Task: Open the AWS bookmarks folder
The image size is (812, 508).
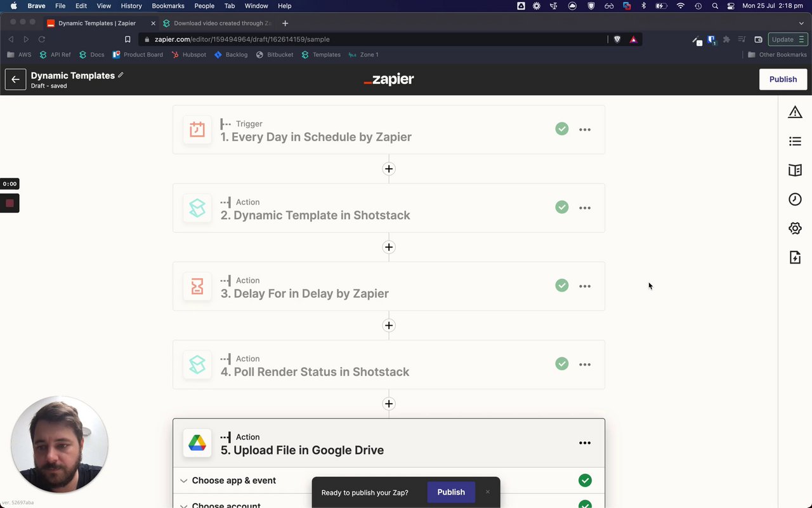Action: tap(18, 55)
